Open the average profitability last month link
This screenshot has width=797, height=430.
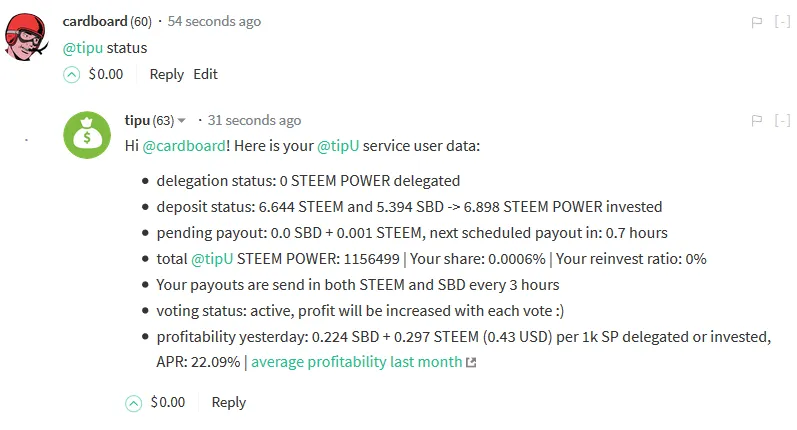tap(363, 362)
